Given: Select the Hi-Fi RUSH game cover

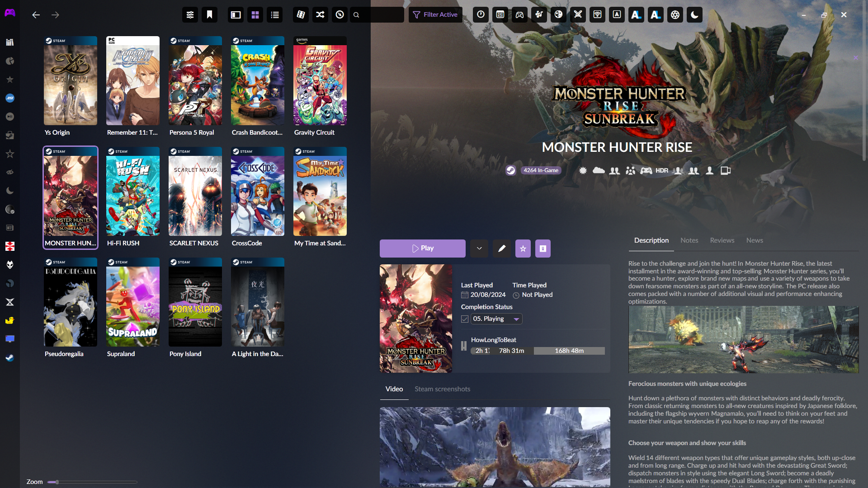Looking at the screenshot, I should point(132,192).
